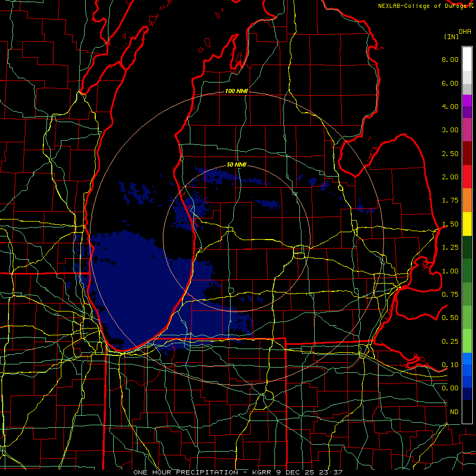Image resolution: width=476 pixels, height=476 pixels.
Task: Click the light blue legend swatch
Action: [x=467, y=359]
